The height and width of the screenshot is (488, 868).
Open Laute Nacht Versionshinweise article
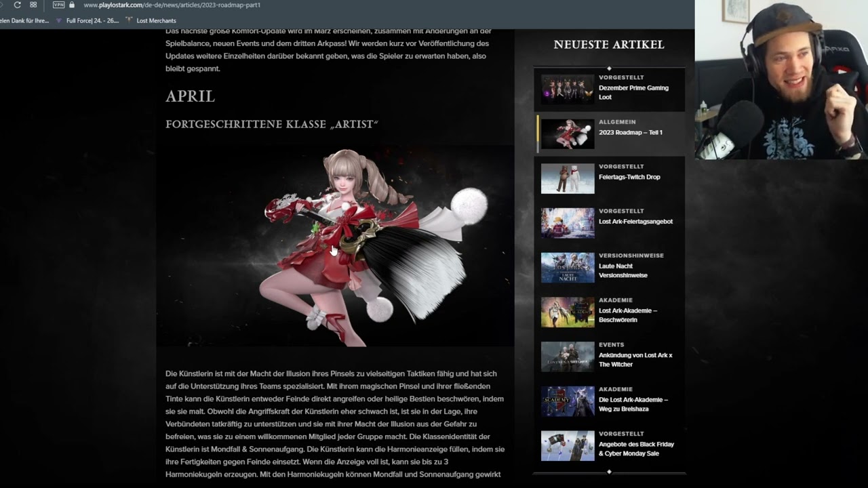623,270
